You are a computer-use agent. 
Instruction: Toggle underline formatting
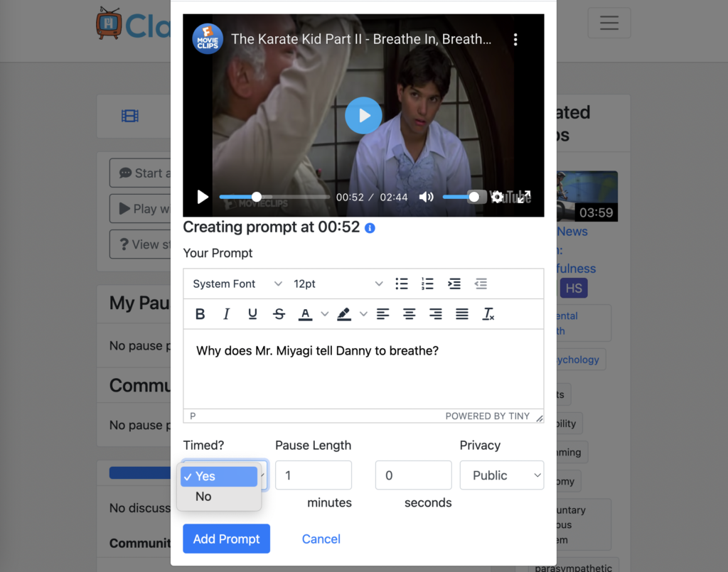252,314
